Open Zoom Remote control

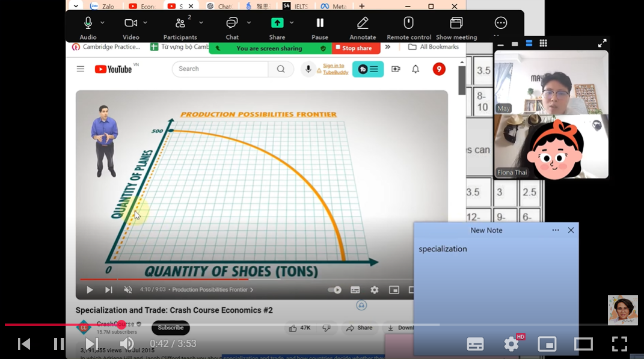click(408, 23)
